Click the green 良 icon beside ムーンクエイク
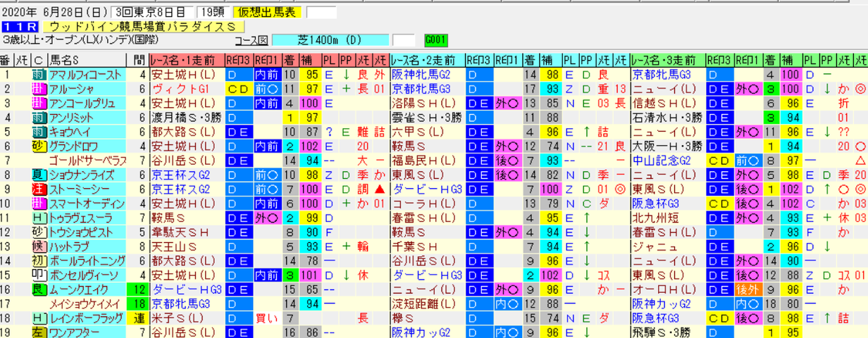Image resolution: width=868 pixels, height=338 pixels. pyautogui.click(x=39, y=289)
